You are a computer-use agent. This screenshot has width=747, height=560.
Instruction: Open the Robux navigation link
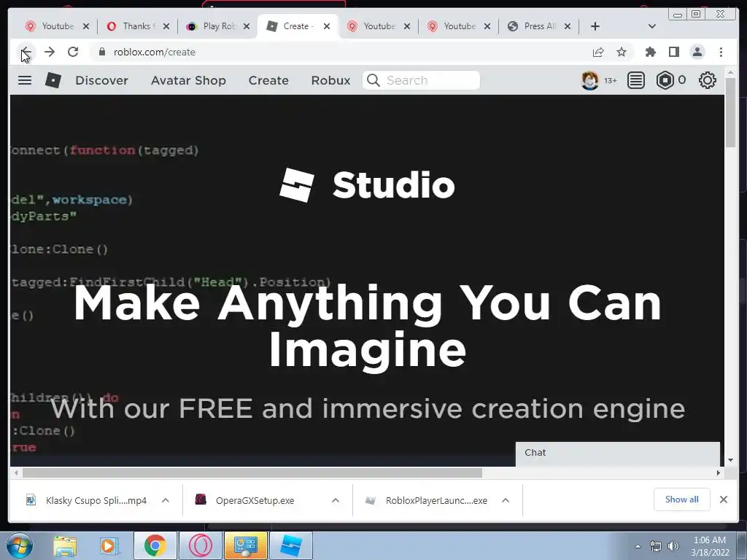coord(330,80)
